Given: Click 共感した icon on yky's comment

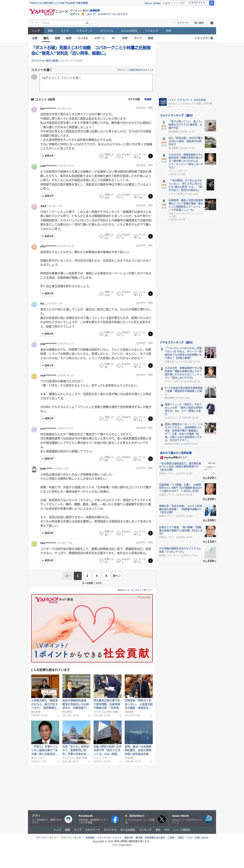Looking at the screenshot, I should [101, 293].
